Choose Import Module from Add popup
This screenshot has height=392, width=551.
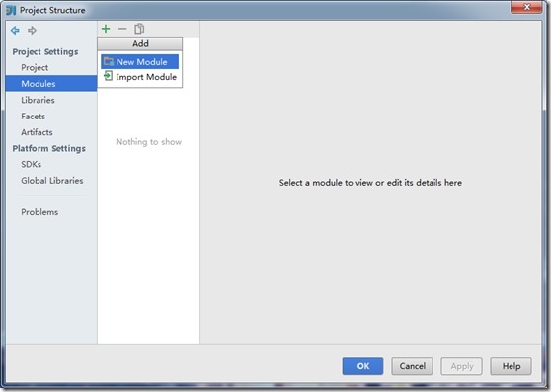coord(140,77)
